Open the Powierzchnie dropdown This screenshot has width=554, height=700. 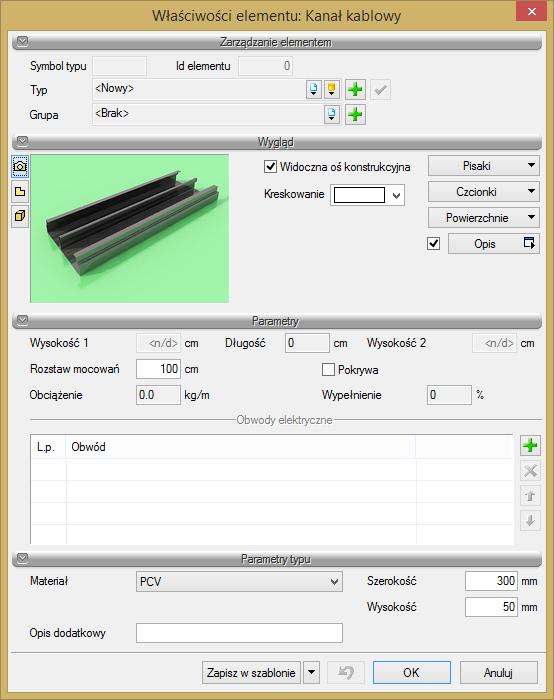(x=484, y=218)
